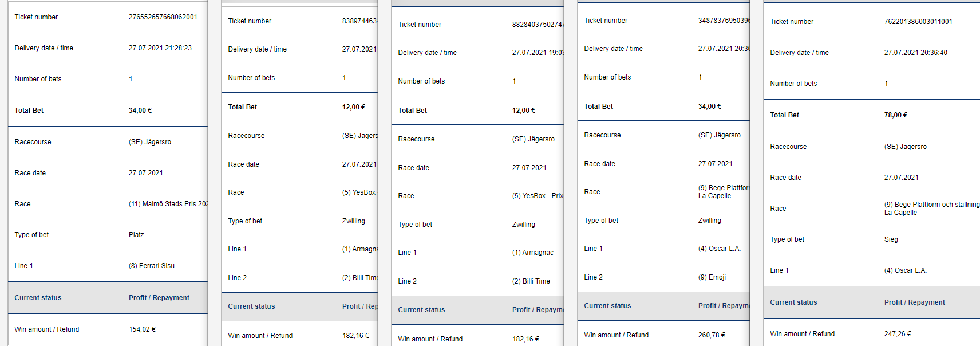Click the (8) Ferrari Sisu line entry
The height and width of the screenshot is (346, 980).
pos(151,266)
